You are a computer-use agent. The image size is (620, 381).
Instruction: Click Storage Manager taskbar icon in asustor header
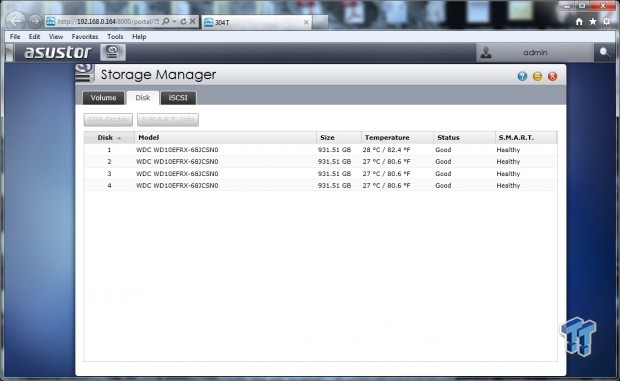point(113,52)
